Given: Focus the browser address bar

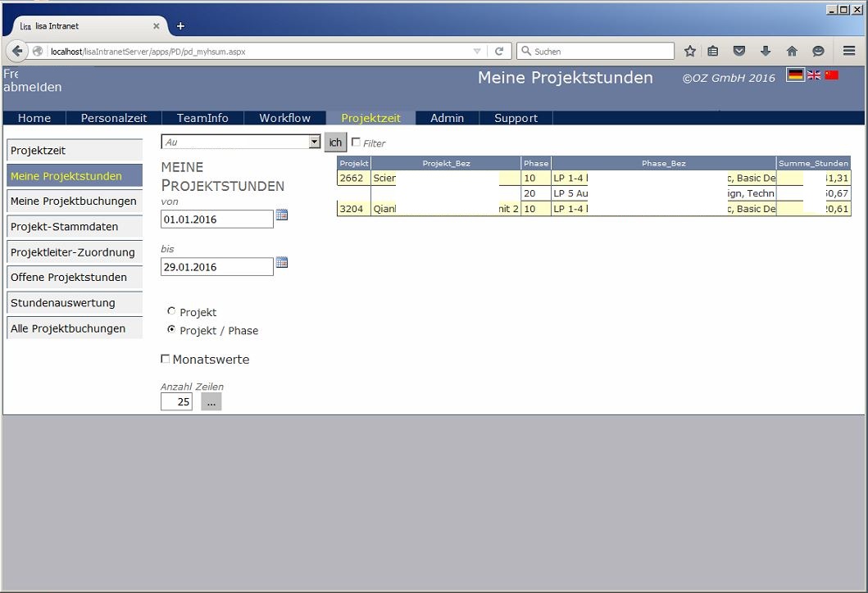Looking at the screenshot, I should click(260, 52).
